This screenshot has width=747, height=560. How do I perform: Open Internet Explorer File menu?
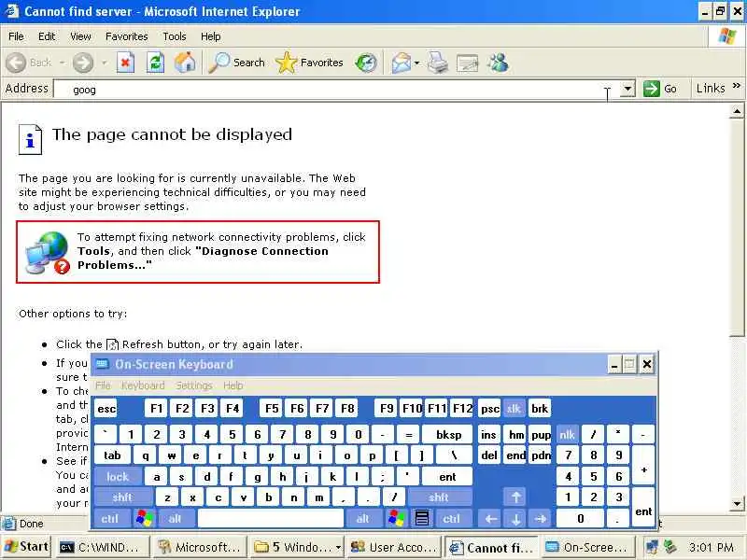16,36
